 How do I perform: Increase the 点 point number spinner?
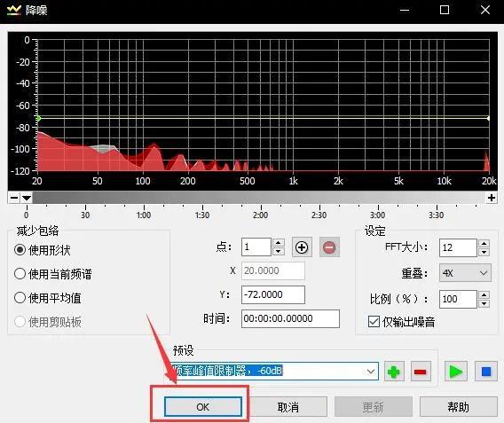(x=278, y=243)
